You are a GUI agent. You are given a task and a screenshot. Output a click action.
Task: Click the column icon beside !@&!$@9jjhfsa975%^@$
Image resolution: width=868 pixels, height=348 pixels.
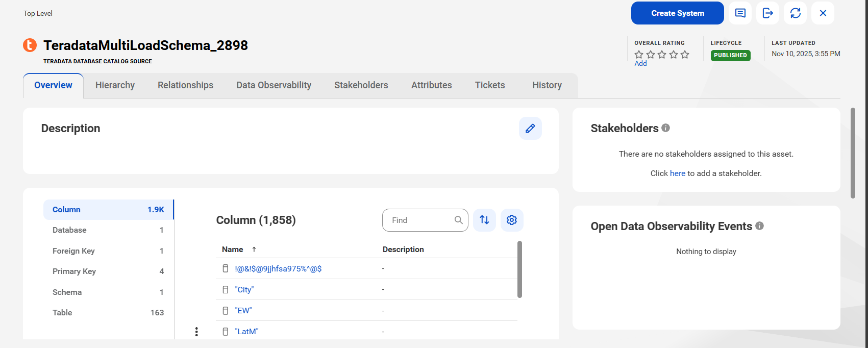(226, 268)
